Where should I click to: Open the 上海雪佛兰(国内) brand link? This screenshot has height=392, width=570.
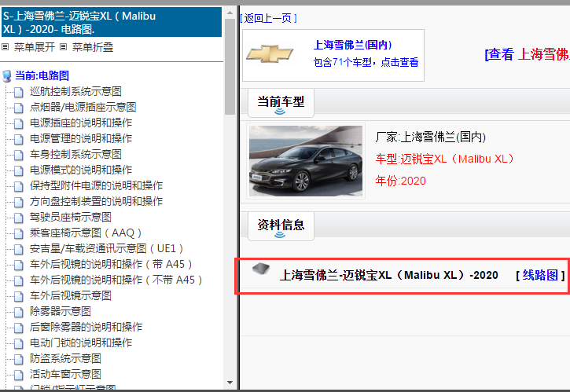click(353, 45)
